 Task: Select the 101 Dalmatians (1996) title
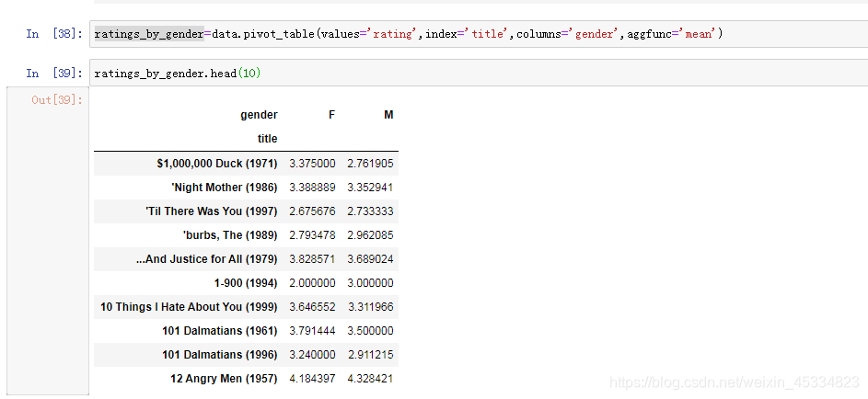(x=220, y=354)
